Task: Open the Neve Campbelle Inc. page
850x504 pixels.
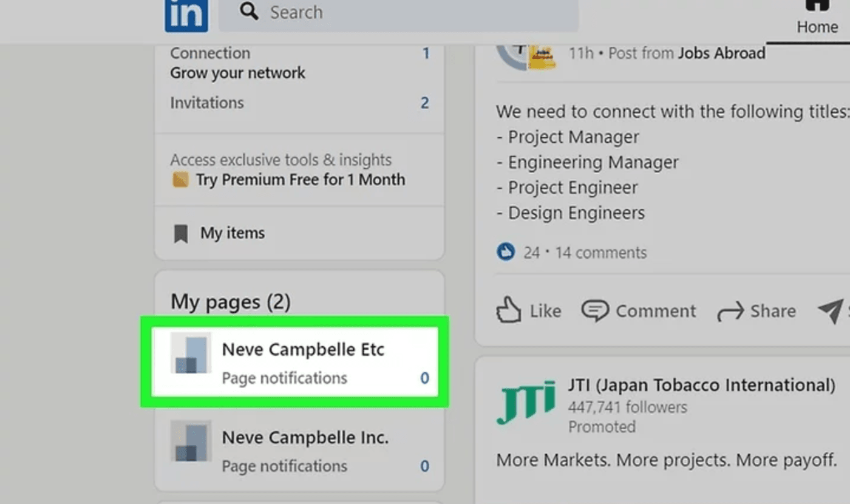Action: click(x=305, y=437)
